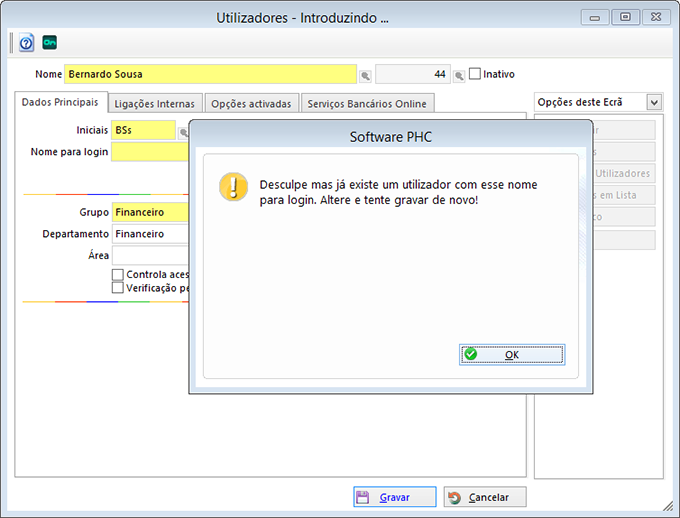Open the Serviços Bancários Online tab
680x518 pixels.
click(x=367, y=104)
